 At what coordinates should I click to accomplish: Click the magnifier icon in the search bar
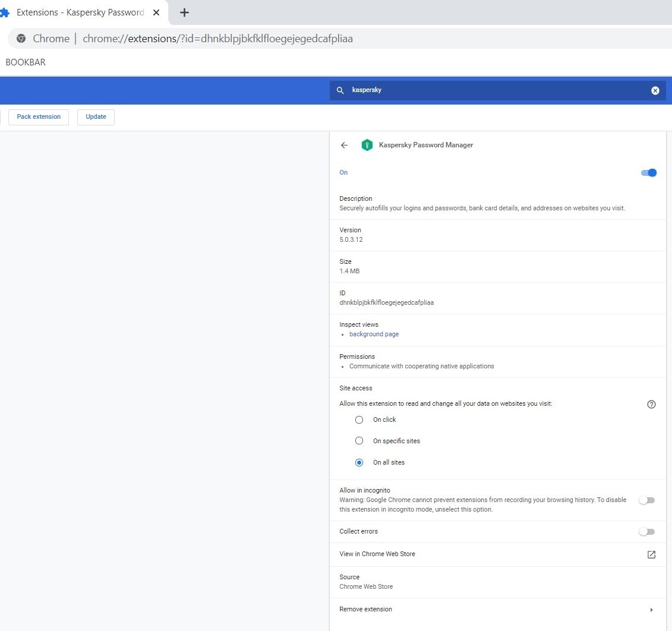click(x=340, y=90)
